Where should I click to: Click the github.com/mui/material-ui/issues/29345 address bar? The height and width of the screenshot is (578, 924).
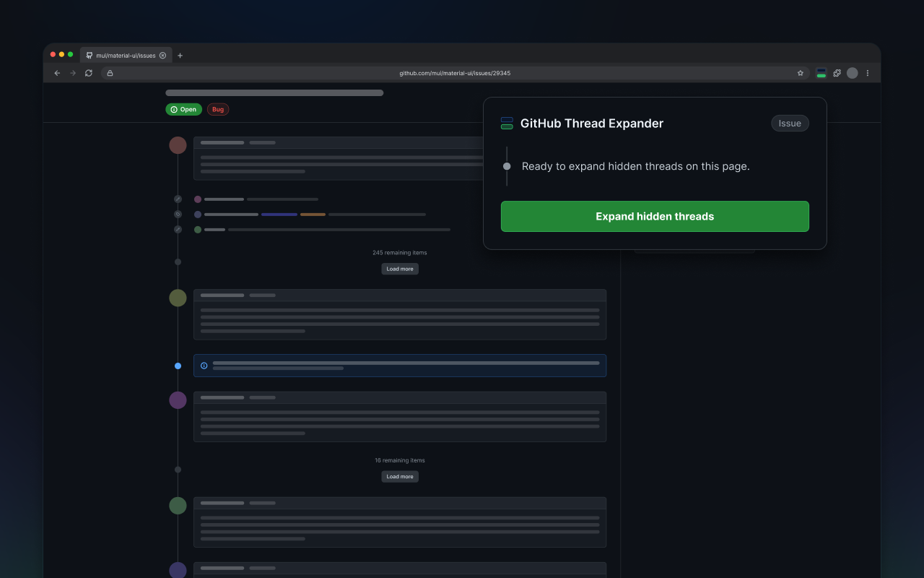pos(455,73)
